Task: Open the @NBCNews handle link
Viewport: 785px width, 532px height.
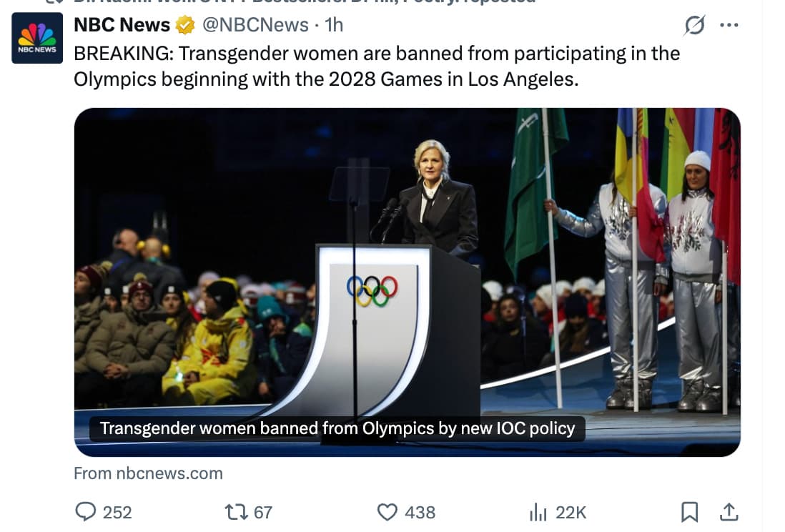Action: pos(255,25)
